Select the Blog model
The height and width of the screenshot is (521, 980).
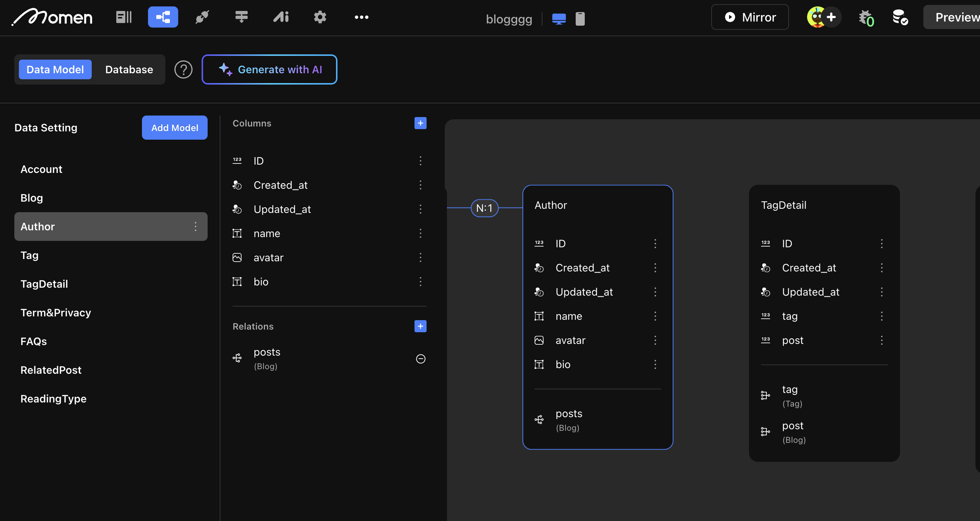pos(111,198)
